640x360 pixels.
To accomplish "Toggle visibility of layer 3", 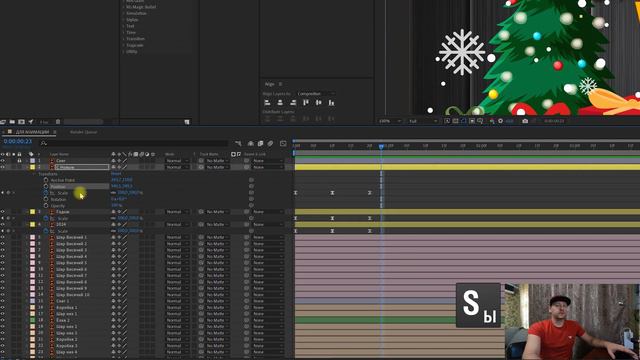I will [x=2, y=212].
